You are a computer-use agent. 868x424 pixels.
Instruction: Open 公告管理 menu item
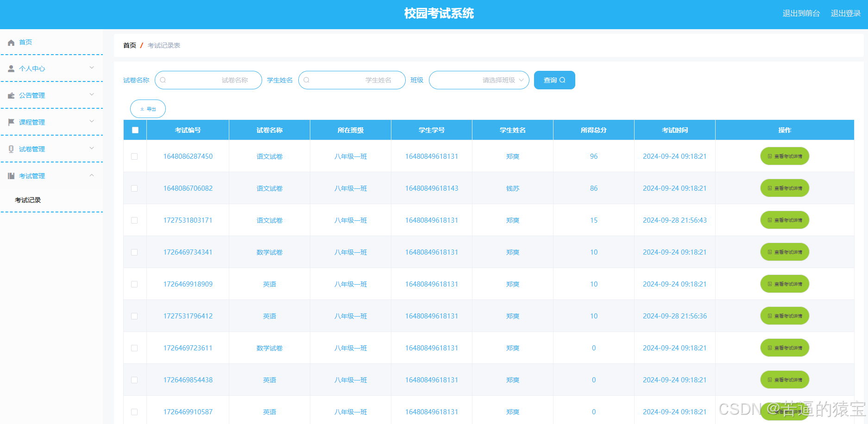(x=32, y=95)
